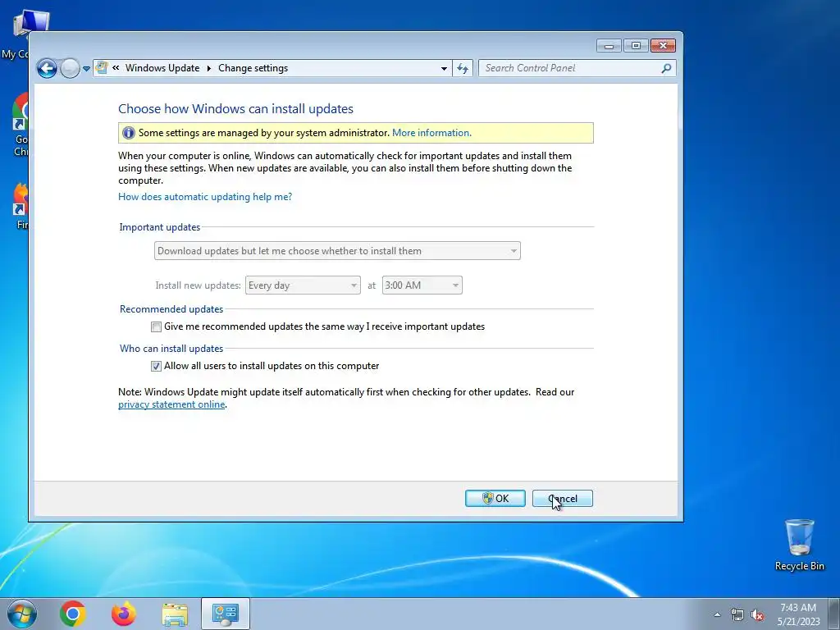Open How does automatic updating help me
Screen dimensions: 840x630
(x=205, y=197)
